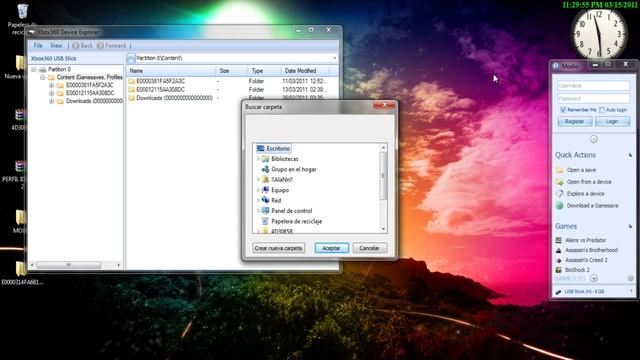The image size is (640, 360).
Task: Select the E0000381FA5F2A3C row in the file list
Action: pyautogui.click(x=232, y=81)
